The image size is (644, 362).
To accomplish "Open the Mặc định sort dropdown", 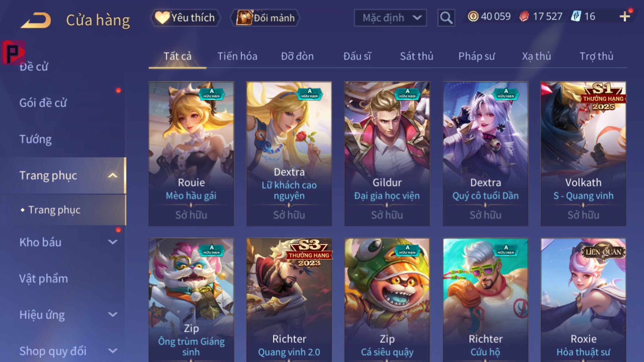I will tap(390, 18).
